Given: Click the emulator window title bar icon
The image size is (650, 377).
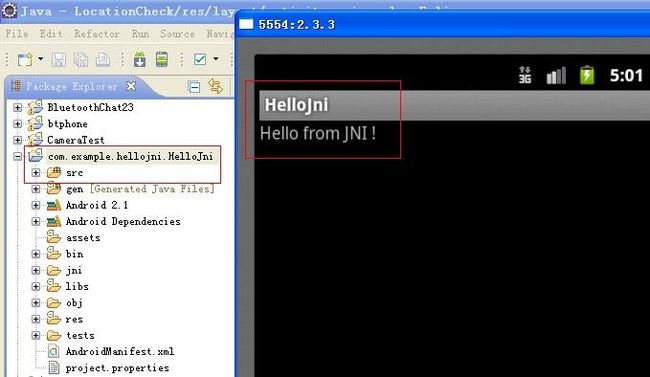Looking at the screenshot, I should (x=246, y=24).
